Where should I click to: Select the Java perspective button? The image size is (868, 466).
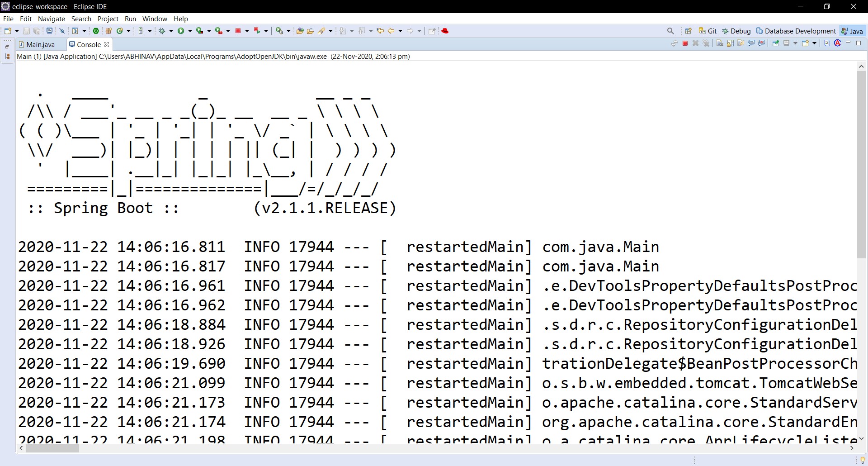pos(852,31)
